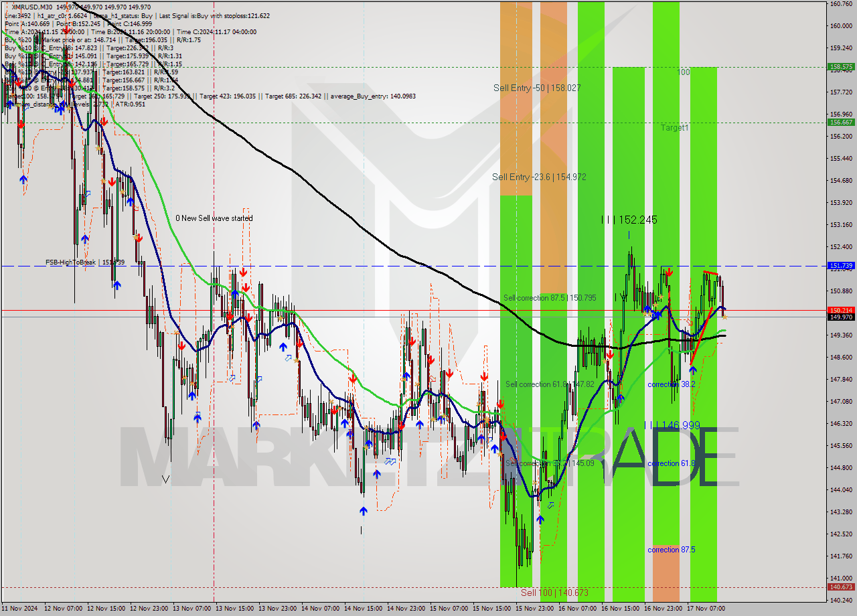Click the 'Point B:152.245' value
857x616 pixels.
tap(77, 23)
